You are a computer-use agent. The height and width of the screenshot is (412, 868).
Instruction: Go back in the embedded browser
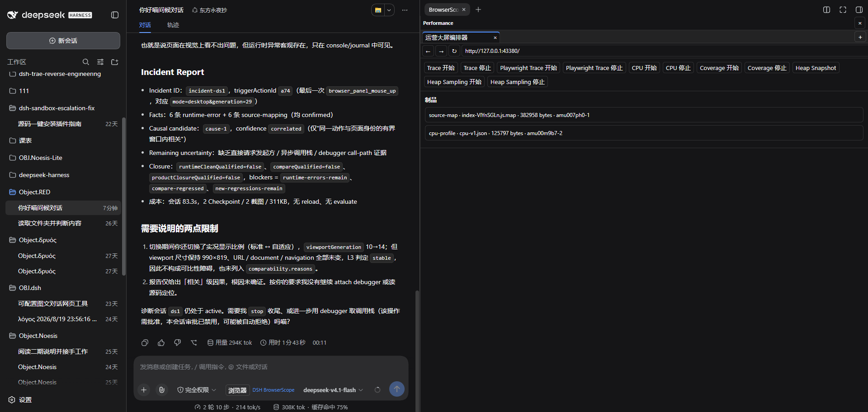(428, 51)
